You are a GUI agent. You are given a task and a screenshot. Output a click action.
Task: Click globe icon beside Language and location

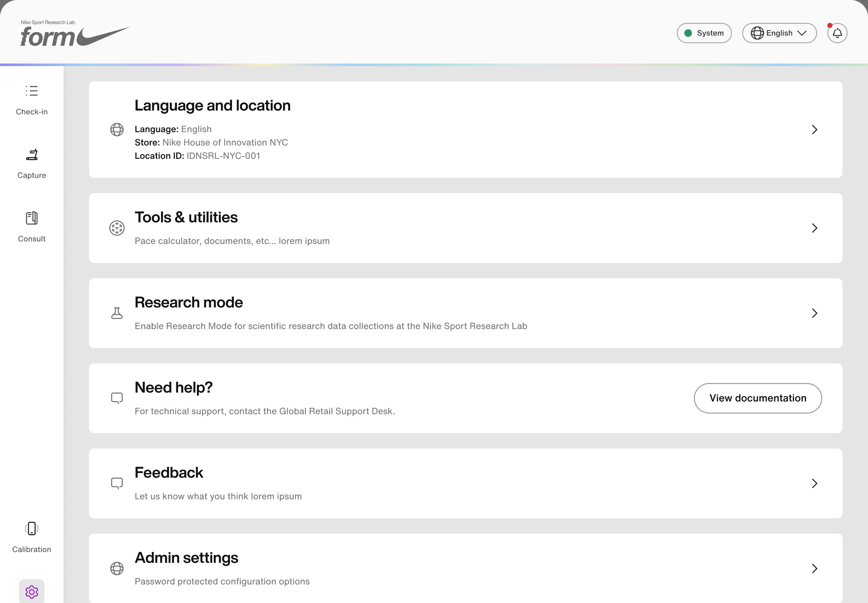click(117, 129)
